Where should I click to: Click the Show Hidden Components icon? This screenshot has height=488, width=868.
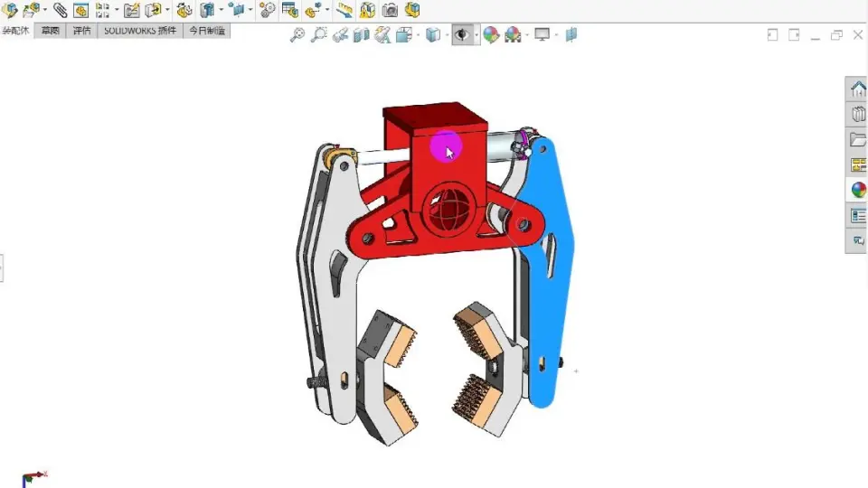(184, 9)
